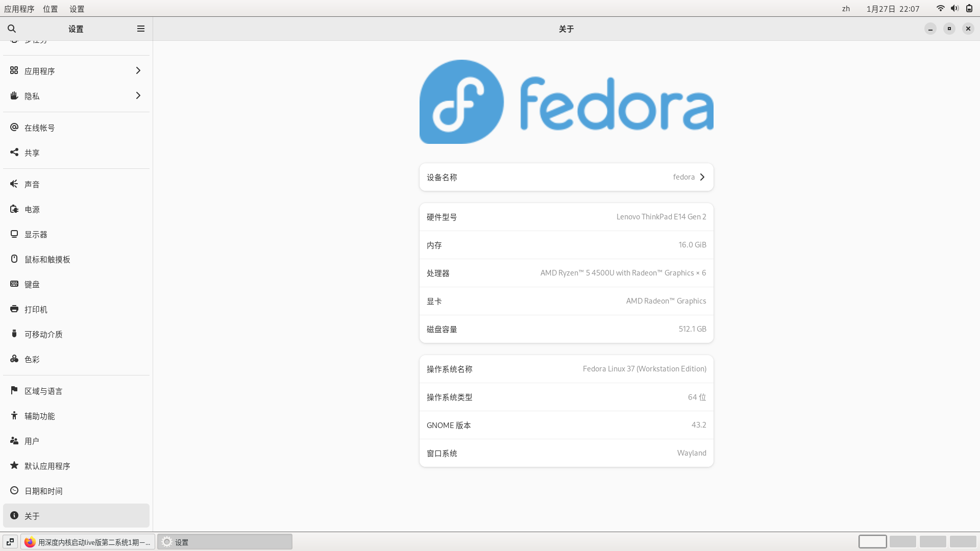This screenshot has height=551, width=980.
Task: Open Displays panel via monitor icon
Action: tap(14, 234)
